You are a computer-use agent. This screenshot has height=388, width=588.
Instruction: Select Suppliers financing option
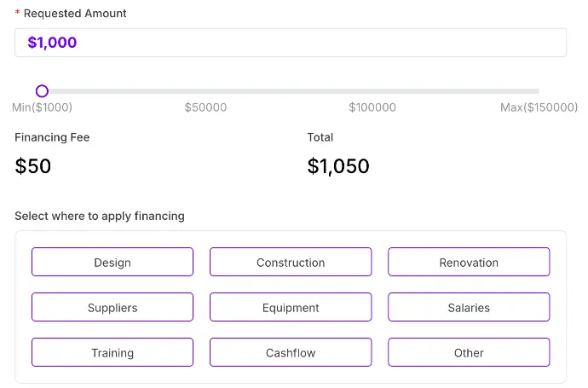click(x=112, y=308)
